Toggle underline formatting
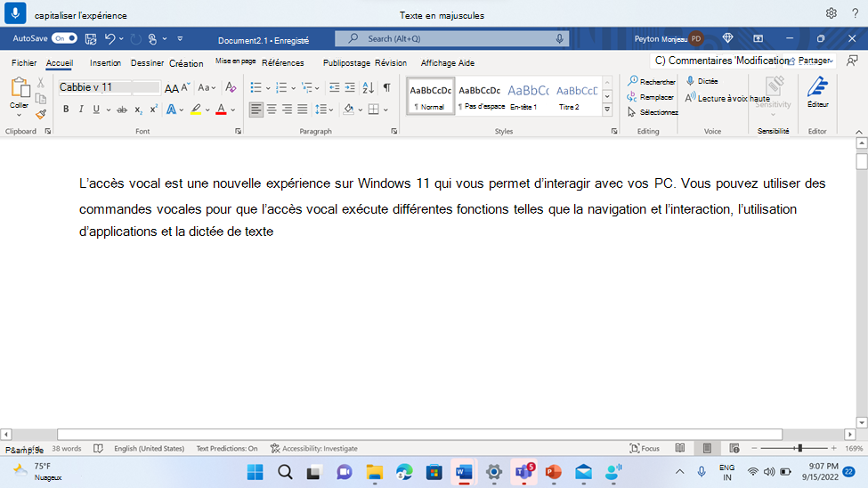Image resolution: width=868 pixels, height=488 pixels. pos(96,110)
